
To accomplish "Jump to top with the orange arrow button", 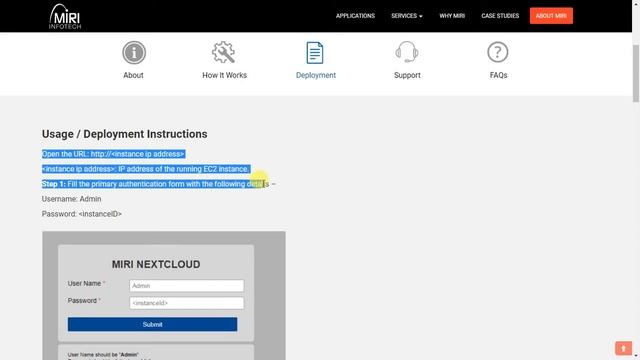I will click(623, 348).
